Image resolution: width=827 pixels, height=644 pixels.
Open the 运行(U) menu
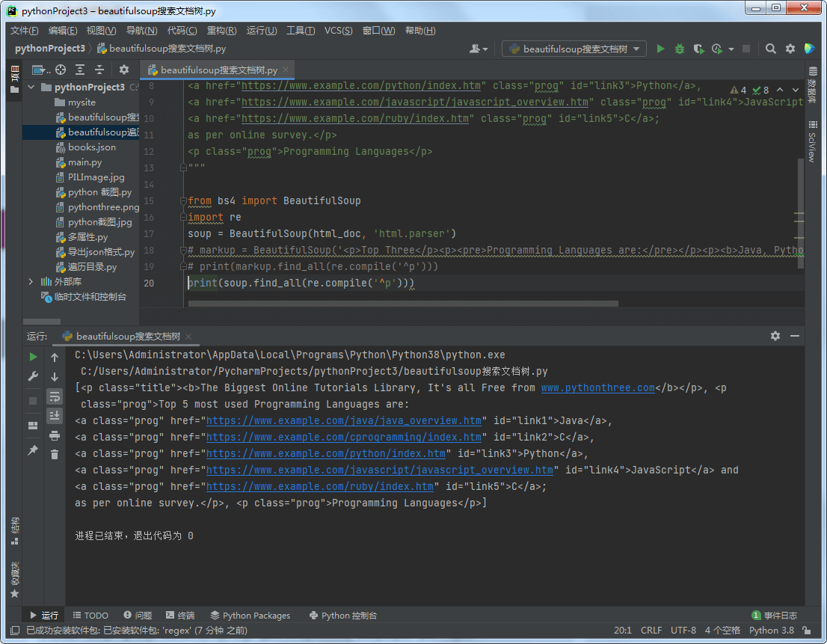(262, 31)
